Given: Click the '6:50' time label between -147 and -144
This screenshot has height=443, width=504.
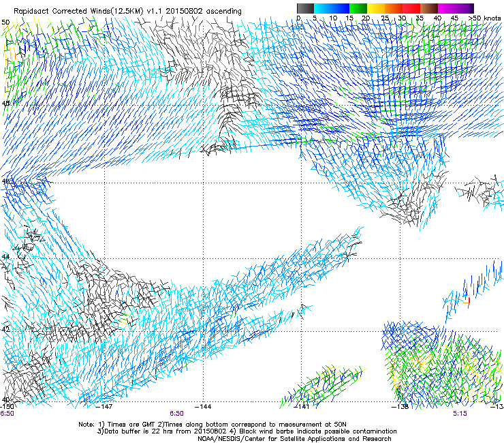Looking at the screenshot, I should tap(177, 414).
